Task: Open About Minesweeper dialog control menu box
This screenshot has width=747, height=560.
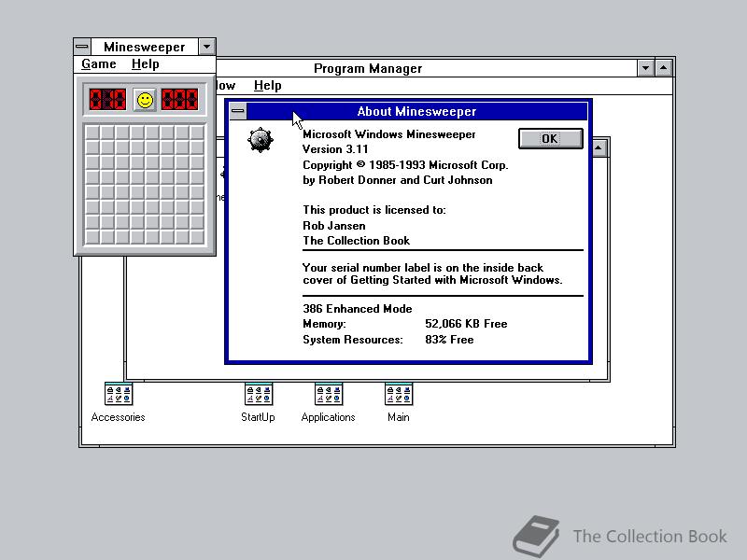Action: click(238, 111)
